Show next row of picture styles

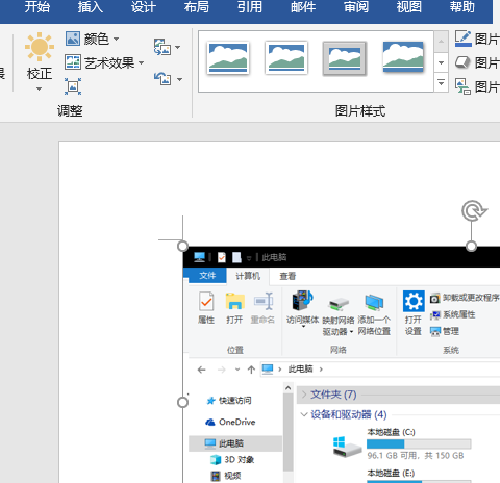(x=441, y=63)
